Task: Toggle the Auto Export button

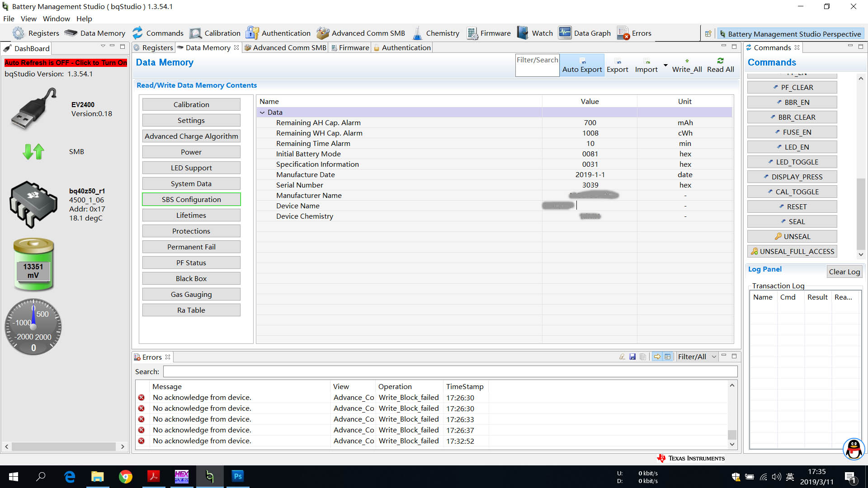Action: [x=582, y=65]
